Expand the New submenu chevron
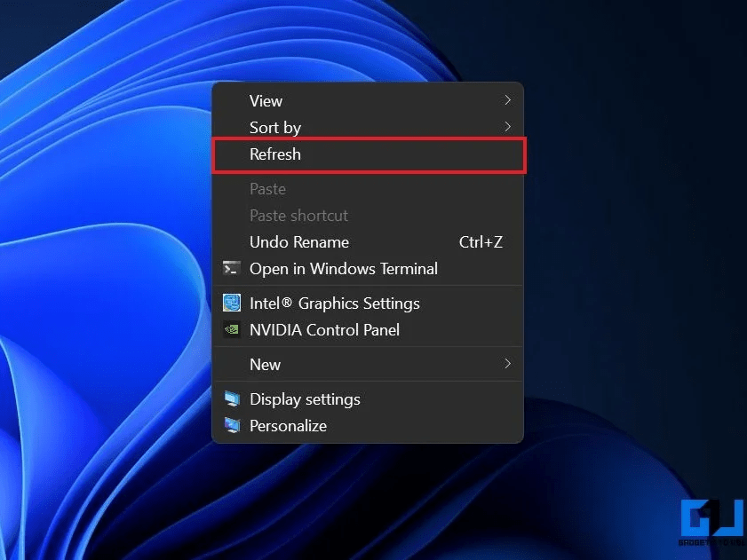Viewport: 747px width, 560px height. click(x=507, y=364)
